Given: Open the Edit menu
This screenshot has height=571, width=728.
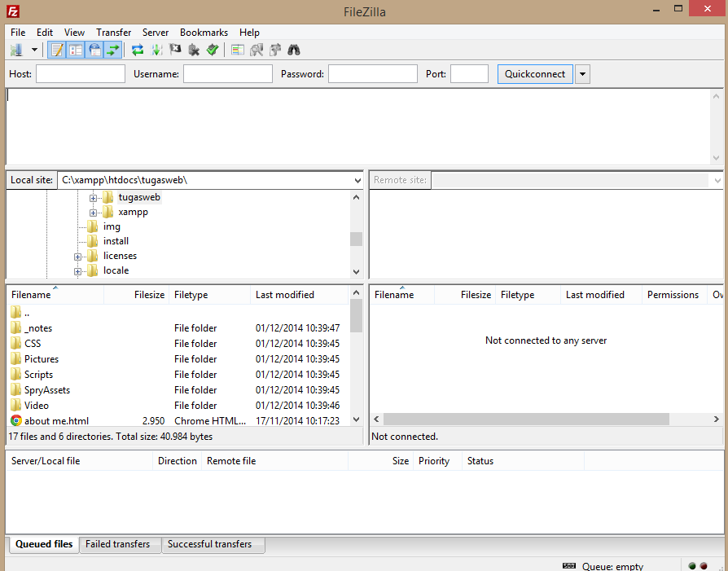Looking at the screenshot, I should tap(45, 33).
